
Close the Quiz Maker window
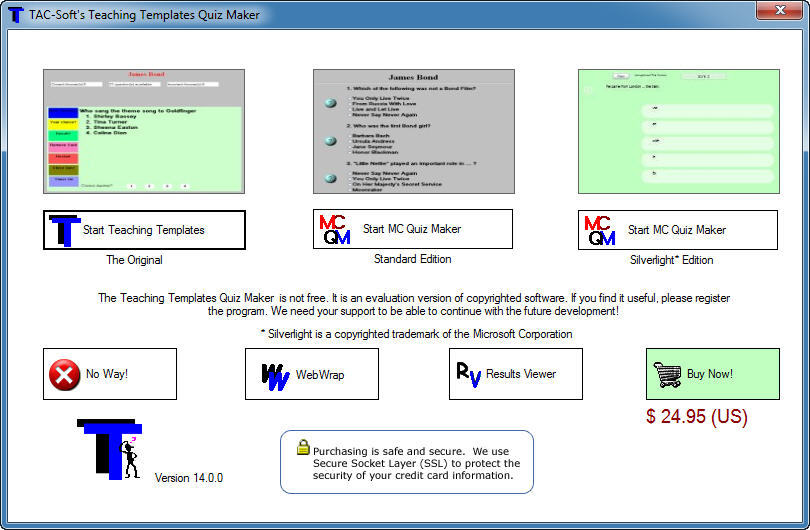point(780,10)
